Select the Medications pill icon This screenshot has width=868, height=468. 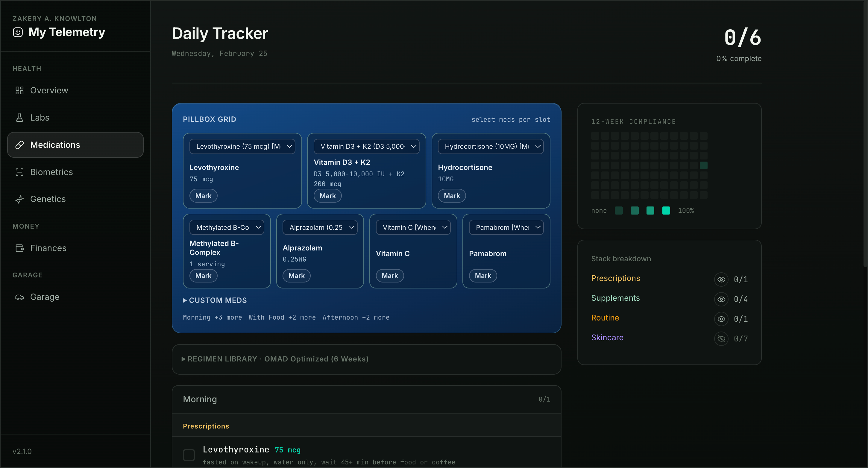pyautogui.click(x=19, y=145)
